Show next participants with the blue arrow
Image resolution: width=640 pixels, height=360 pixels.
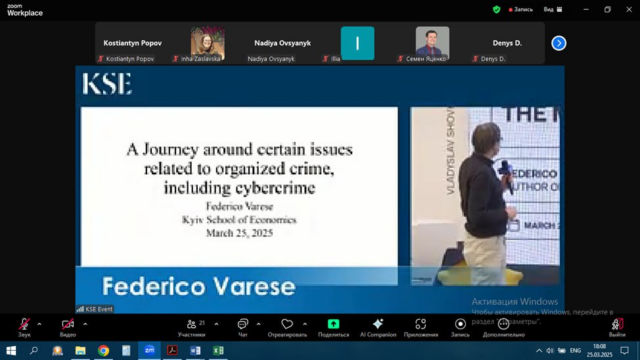point(559,43)
